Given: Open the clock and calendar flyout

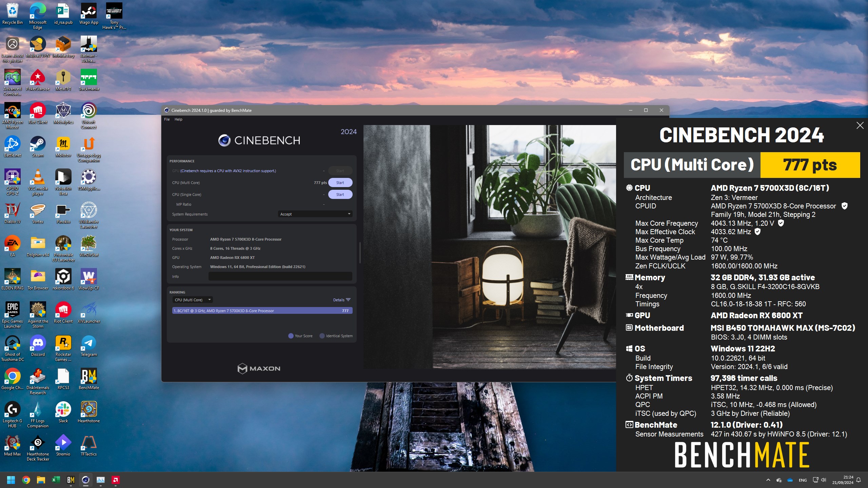Looking at the screenshot, I should coord(843,480).
